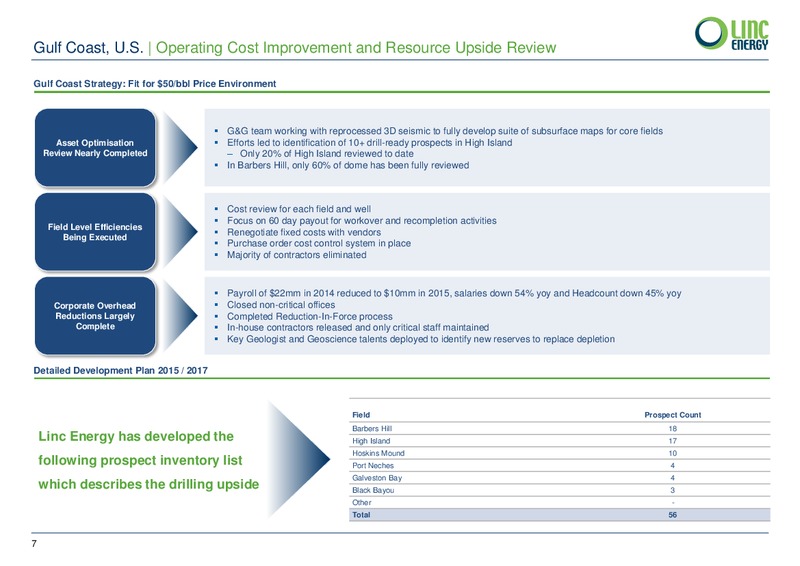Select the 'Port Neches' table row label
This screenshot has height=566, width=800.
(373, 465)
